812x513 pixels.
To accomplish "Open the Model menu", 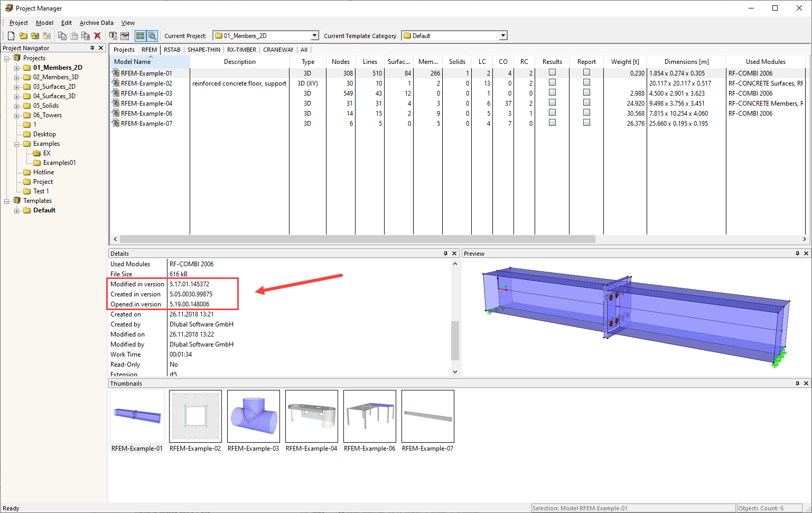I will coord(44,23).
